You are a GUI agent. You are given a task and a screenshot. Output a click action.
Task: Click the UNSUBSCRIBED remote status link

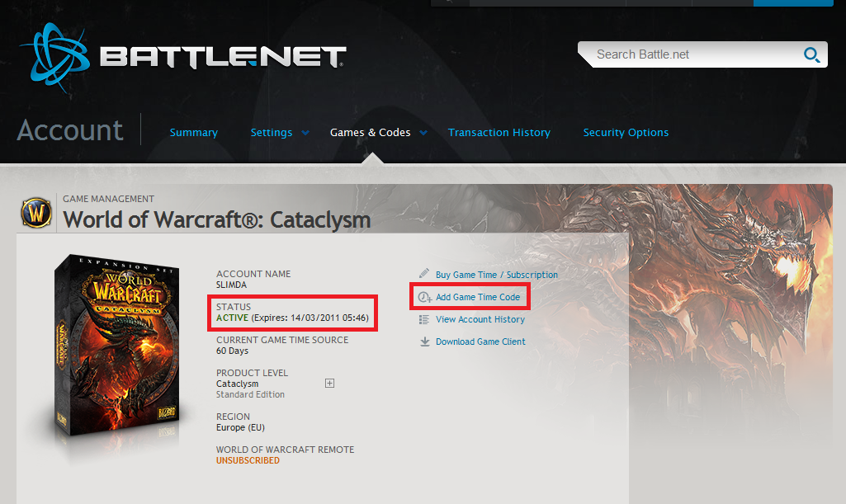point(248,460)
